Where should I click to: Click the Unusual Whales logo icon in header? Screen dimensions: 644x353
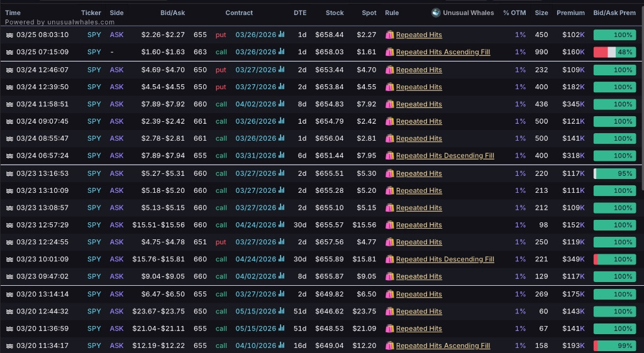[x=436, y=13]
